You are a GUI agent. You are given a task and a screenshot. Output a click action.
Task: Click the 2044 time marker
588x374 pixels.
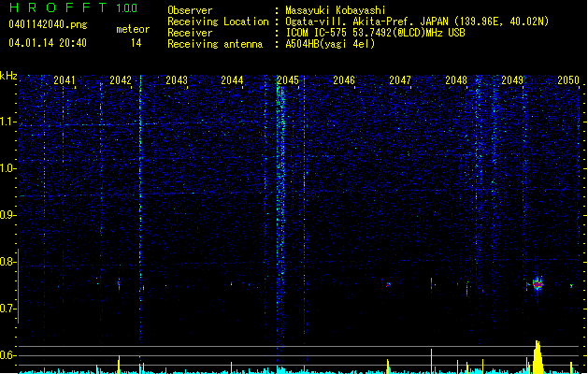(x=232, y=80)
